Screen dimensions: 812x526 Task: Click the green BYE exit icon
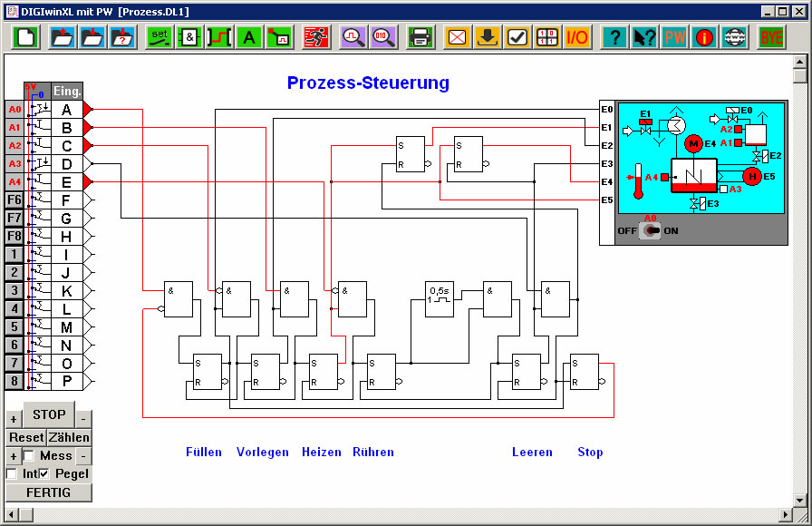(772, 37)
